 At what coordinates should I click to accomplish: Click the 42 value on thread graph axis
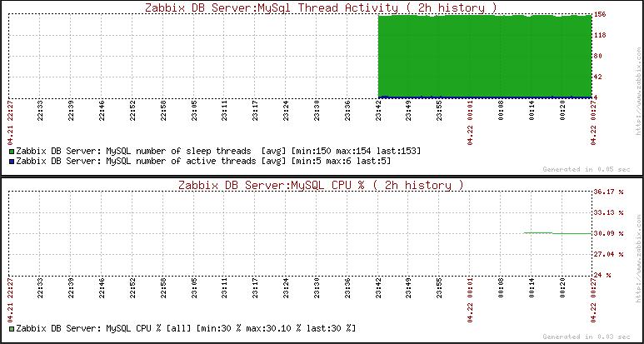598,77
